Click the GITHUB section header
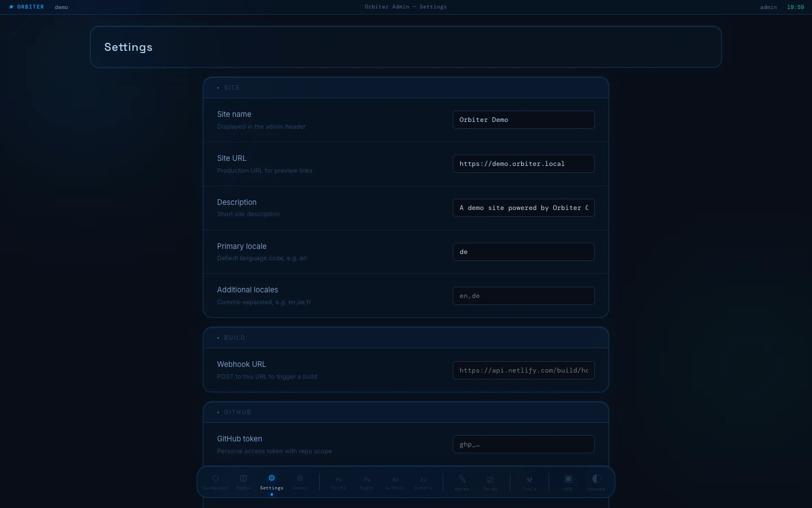Viewport: 812px width, 508px height. pos(406,412)
